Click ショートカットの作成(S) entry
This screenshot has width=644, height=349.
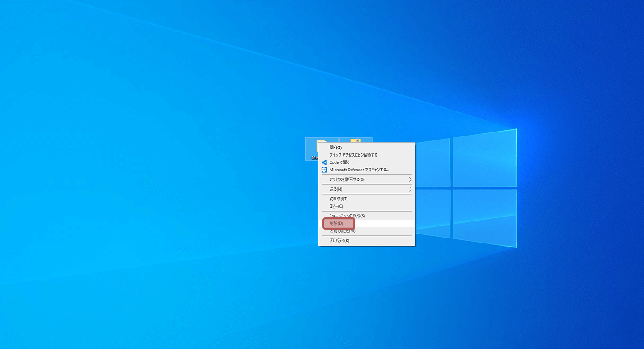click(x=347, y=216)
